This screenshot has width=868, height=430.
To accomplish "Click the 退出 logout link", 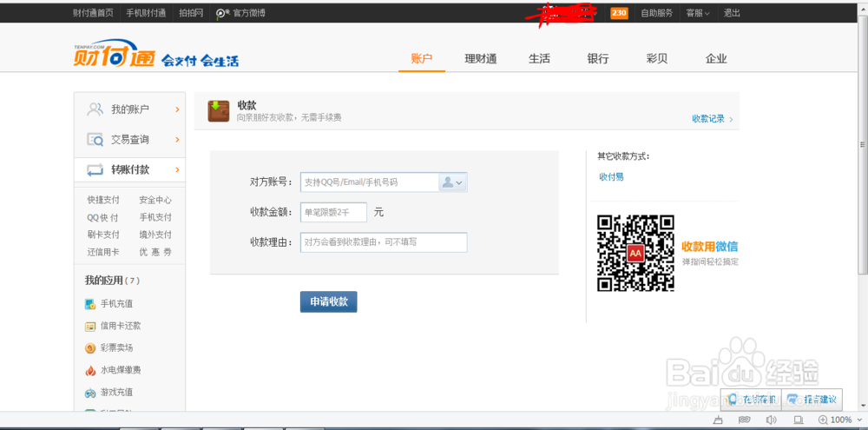I will [x=732, y=13].
